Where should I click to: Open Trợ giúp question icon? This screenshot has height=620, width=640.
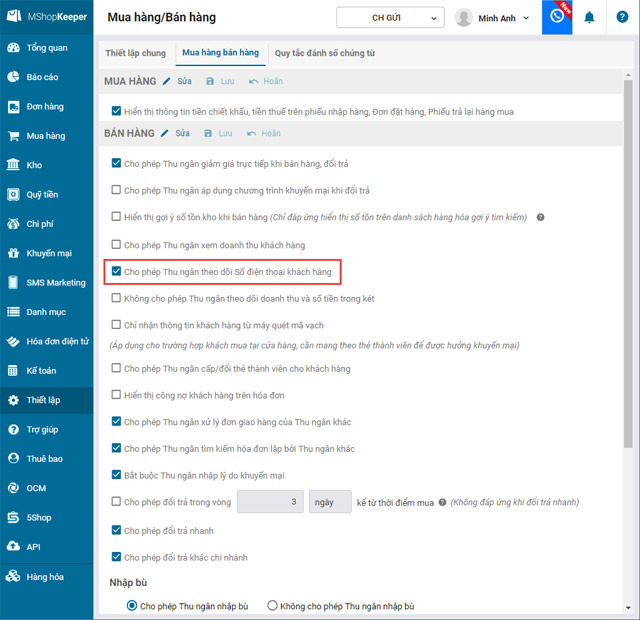coord(13,429)
